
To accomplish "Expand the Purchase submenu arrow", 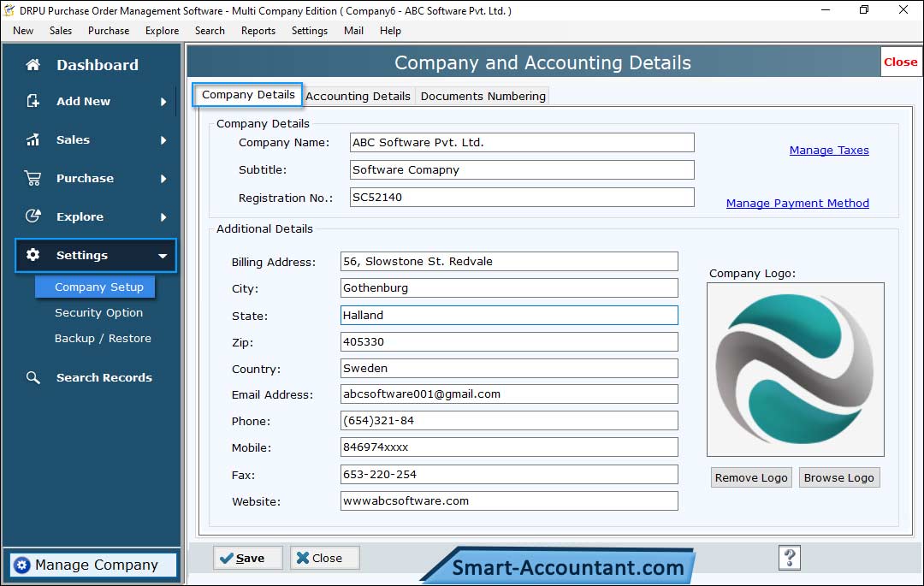I will tap(163, 179).
